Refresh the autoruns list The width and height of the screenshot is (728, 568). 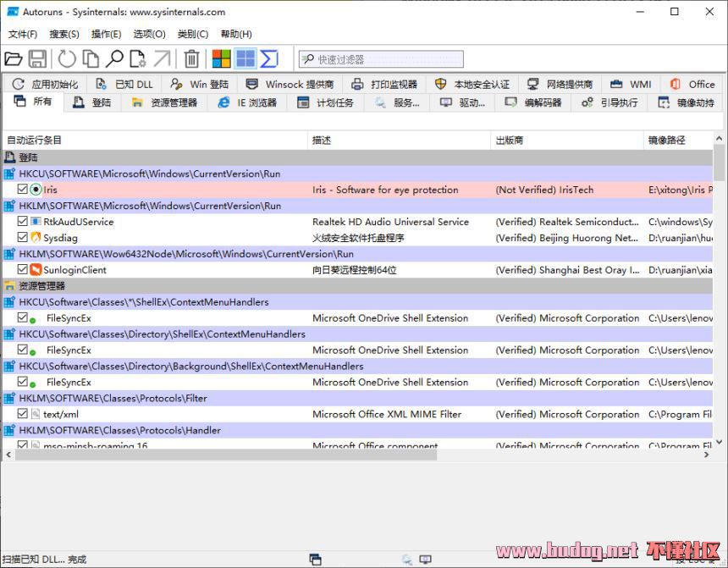coord(66,58)
